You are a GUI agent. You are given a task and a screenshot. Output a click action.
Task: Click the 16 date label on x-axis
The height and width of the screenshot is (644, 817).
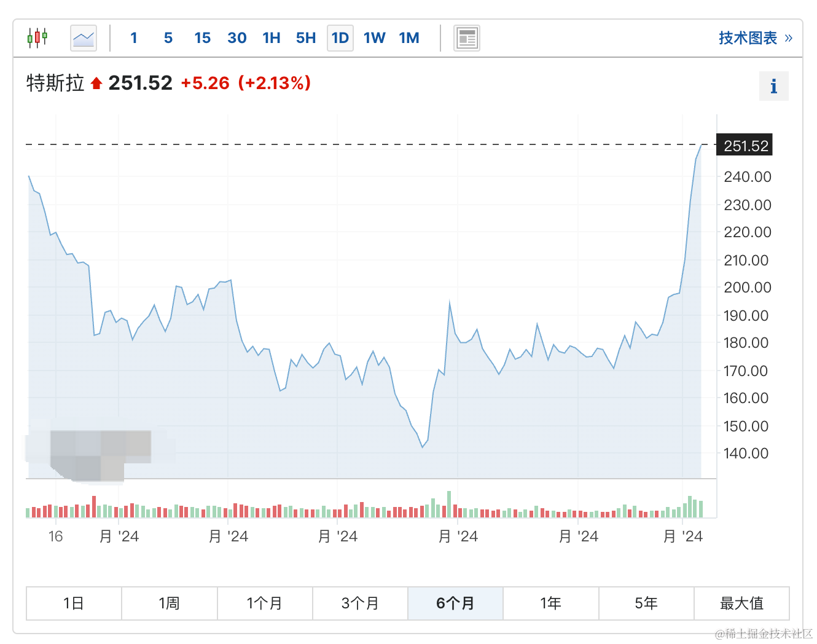(x=56, y=537)
